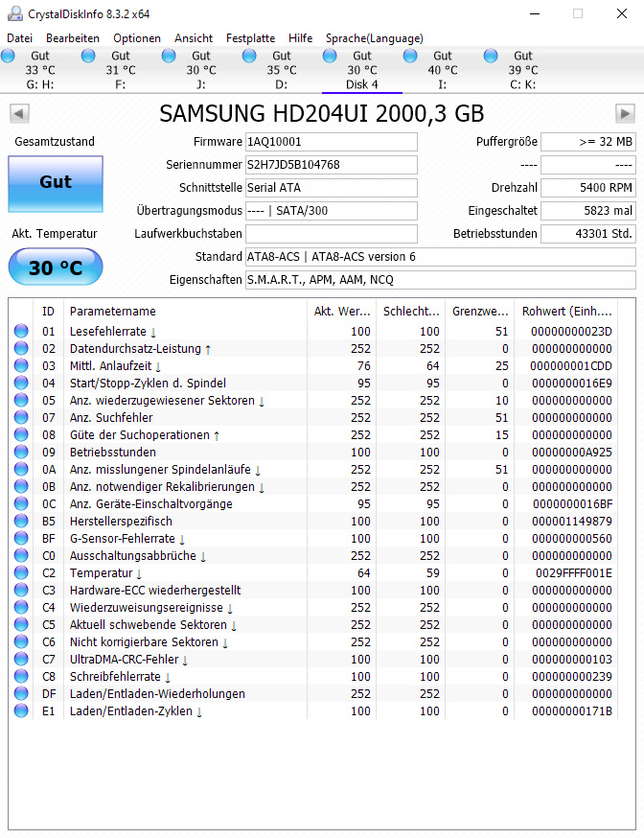This screenshot has height=838, width=644.
Task: Select the Laden/Entladen-Wiederholungen row
Action: point(313,694)
